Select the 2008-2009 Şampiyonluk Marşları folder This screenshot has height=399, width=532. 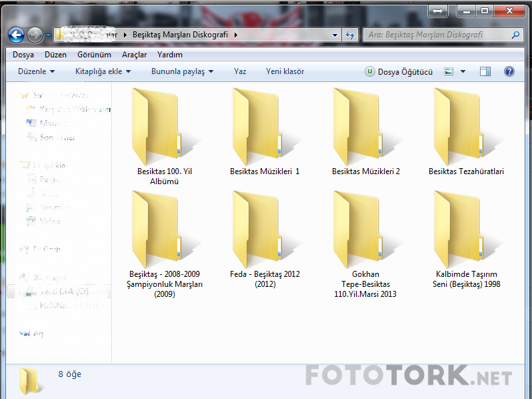coord(165,244)
